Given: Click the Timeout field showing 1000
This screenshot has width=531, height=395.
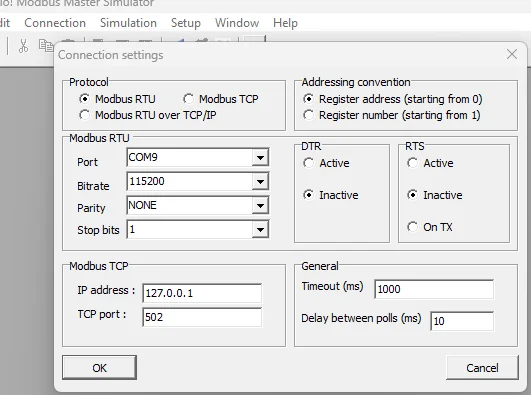Looking at the screenshot, I should [434, 289].
